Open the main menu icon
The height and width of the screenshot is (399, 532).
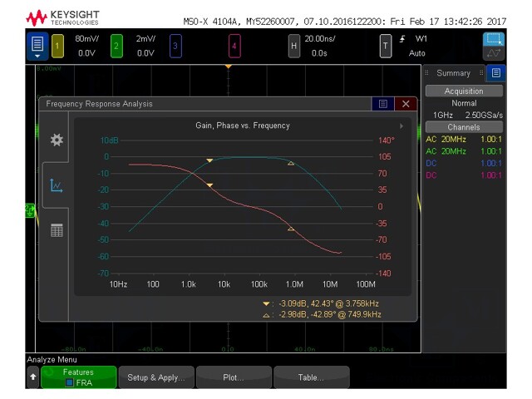pyautogui.click(x=37, y=46)
